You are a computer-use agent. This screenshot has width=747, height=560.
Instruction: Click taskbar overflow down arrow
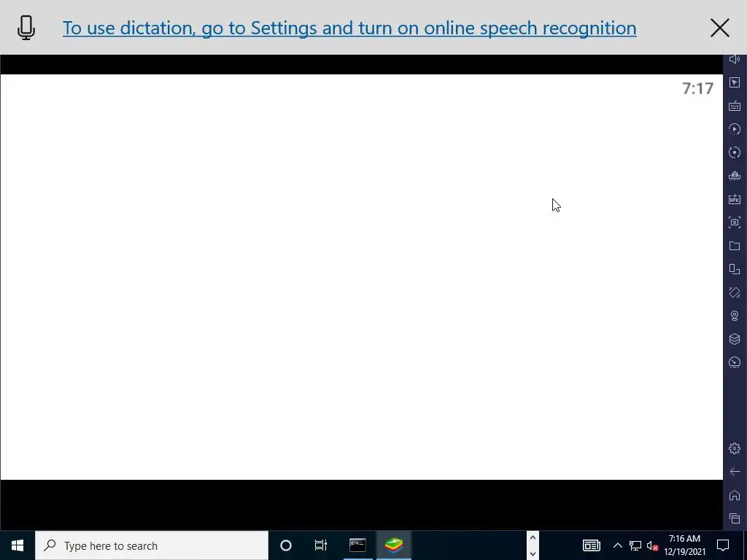[x=533, y=554]
